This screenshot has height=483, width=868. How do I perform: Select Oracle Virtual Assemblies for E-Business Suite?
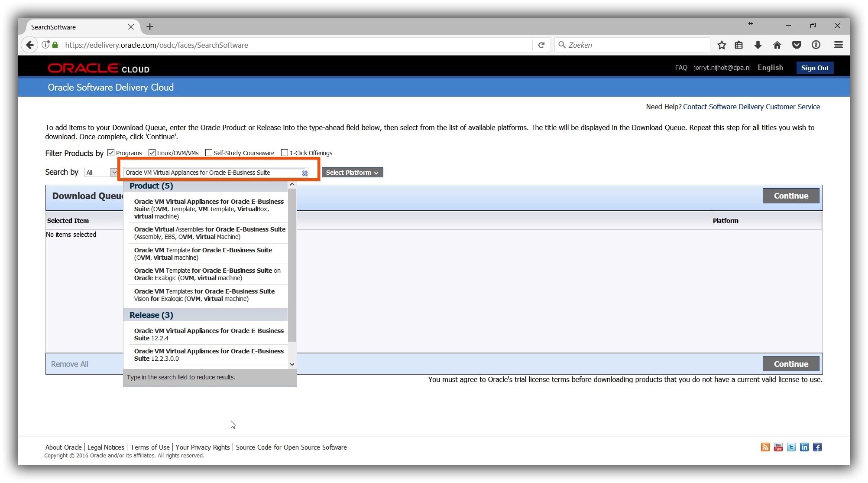coord(209,233)
